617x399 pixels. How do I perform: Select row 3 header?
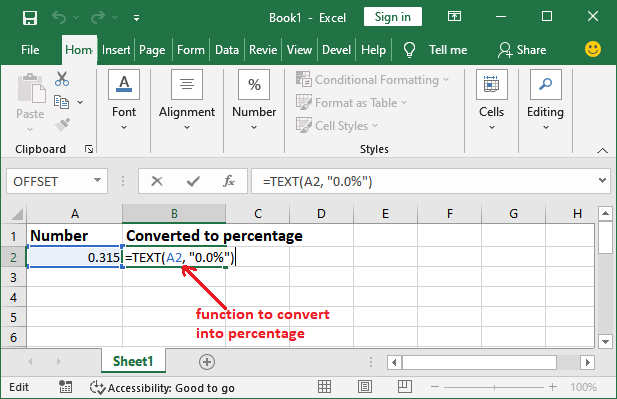pyautogui.click(x=13, y=277)
